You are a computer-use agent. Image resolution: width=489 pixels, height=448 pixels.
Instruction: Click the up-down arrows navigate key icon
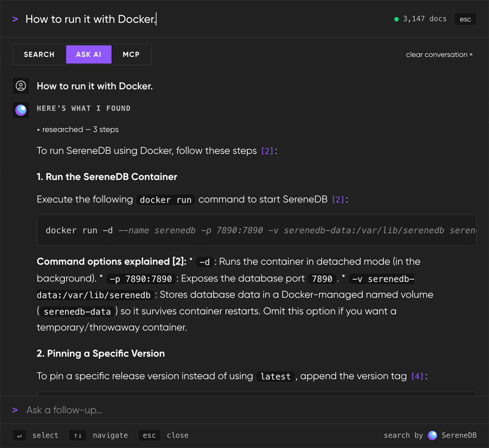click(x=78, y=435)
